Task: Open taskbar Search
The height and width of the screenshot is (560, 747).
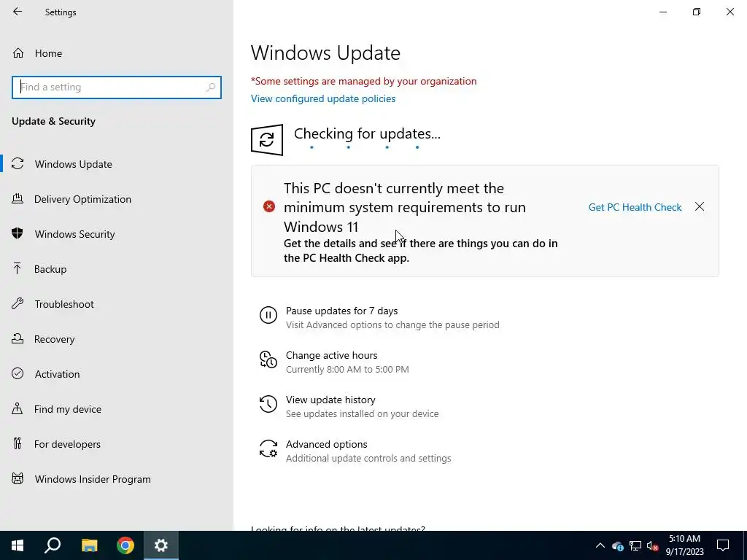Action: pos(53,545)
